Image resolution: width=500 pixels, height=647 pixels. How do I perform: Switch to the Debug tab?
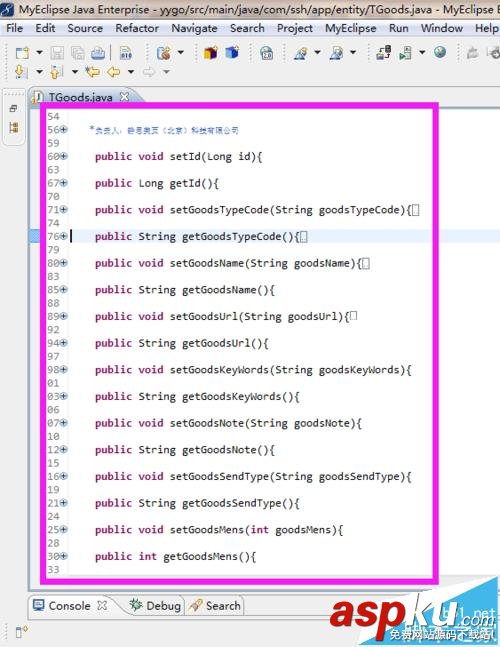[155, 605]
